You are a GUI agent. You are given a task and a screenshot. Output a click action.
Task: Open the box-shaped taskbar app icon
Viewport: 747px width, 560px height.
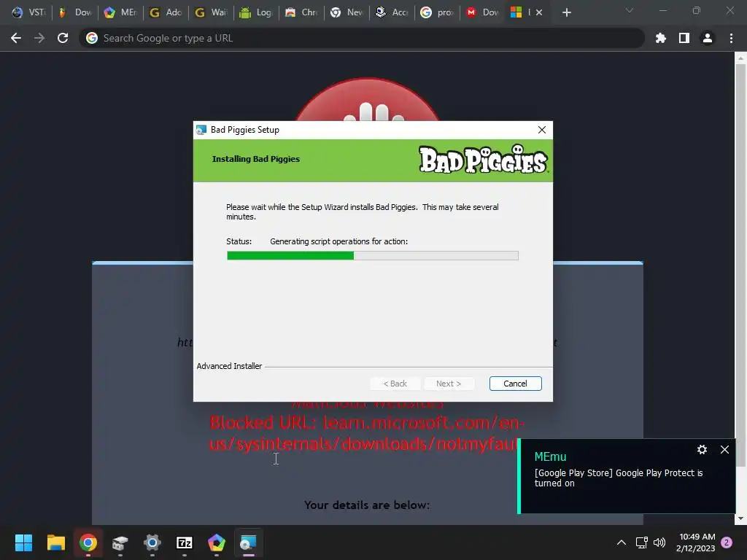coord(120,542)
